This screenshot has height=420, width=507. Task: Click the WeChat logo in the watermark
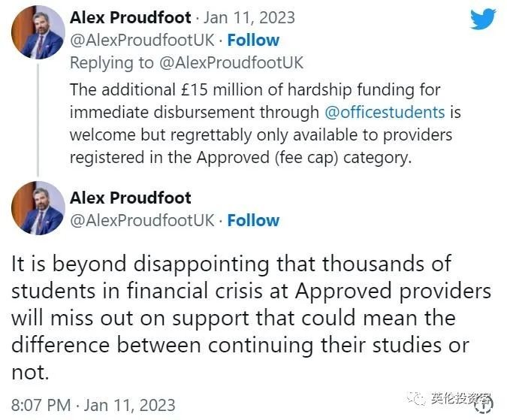417,399
